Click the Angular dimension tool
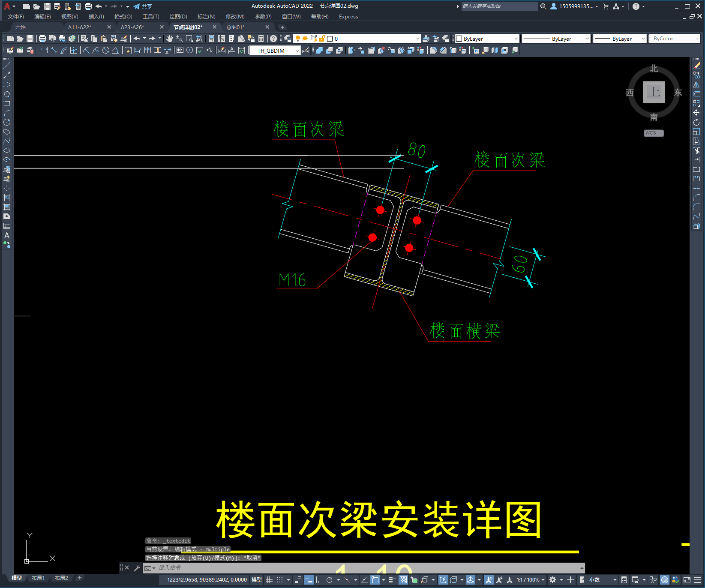Viewport: 705px width, 588px height. [x=116, y=50]
